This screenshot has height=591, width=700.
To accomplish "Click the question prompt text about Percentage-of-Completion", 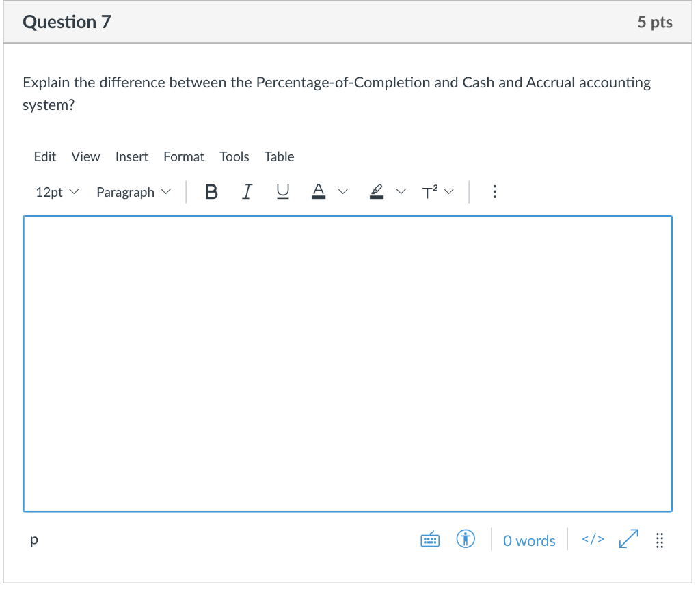I will (x=336, y=94).
